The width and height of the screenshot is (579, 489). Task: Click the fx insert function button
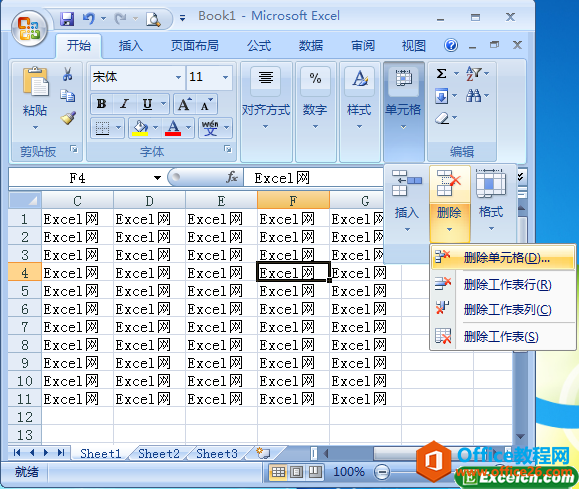pos(232,178)
